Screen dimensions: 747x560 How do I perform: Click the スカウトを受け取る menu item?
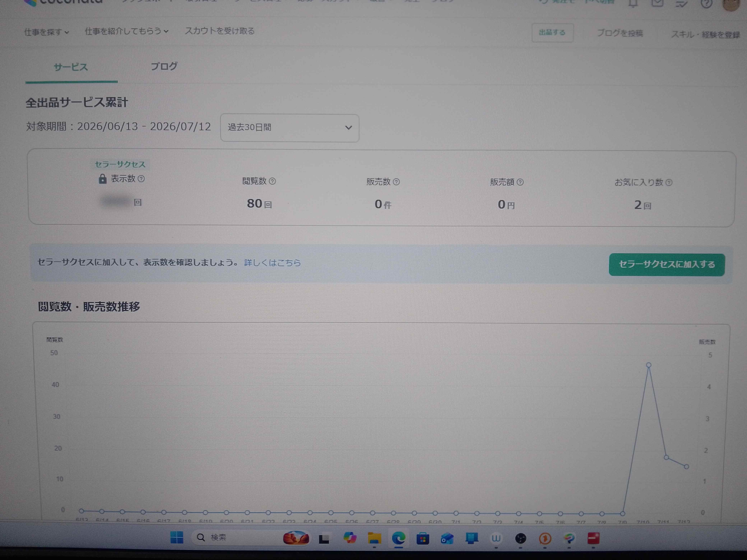[x=219, y=31]
